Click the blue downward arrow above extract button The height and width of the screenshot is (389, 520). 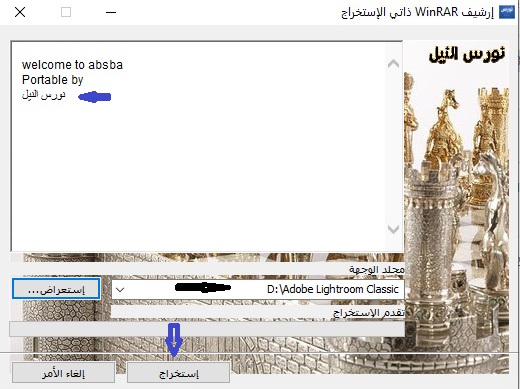(x=174, y=339)
